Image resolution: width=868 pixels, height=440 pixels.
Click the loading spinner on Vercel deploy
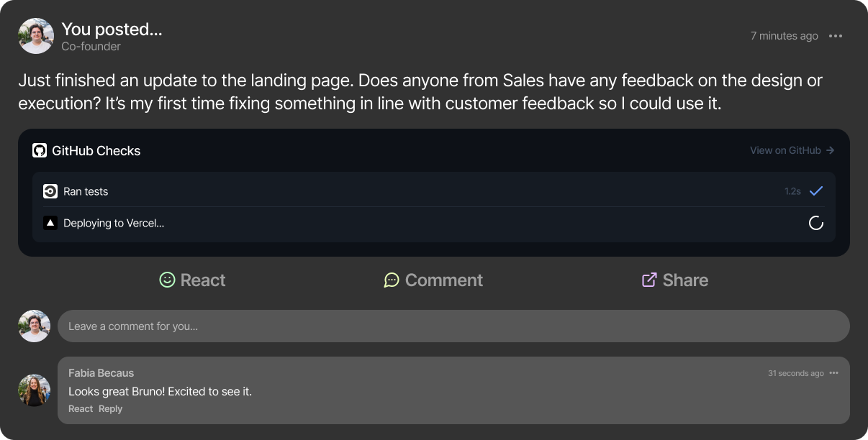(816, 223)
